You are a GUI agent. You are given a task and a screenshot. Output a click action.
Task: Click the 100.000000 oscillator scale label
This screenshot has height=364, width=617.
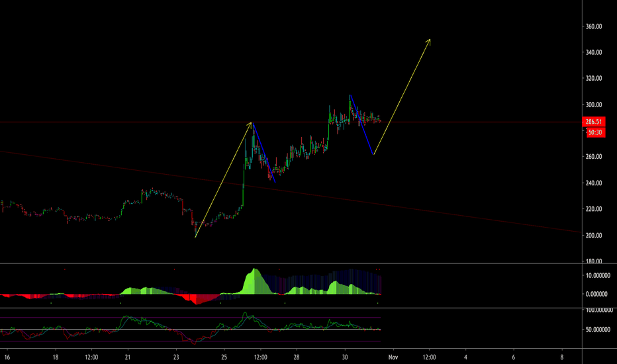coord(599,310)
